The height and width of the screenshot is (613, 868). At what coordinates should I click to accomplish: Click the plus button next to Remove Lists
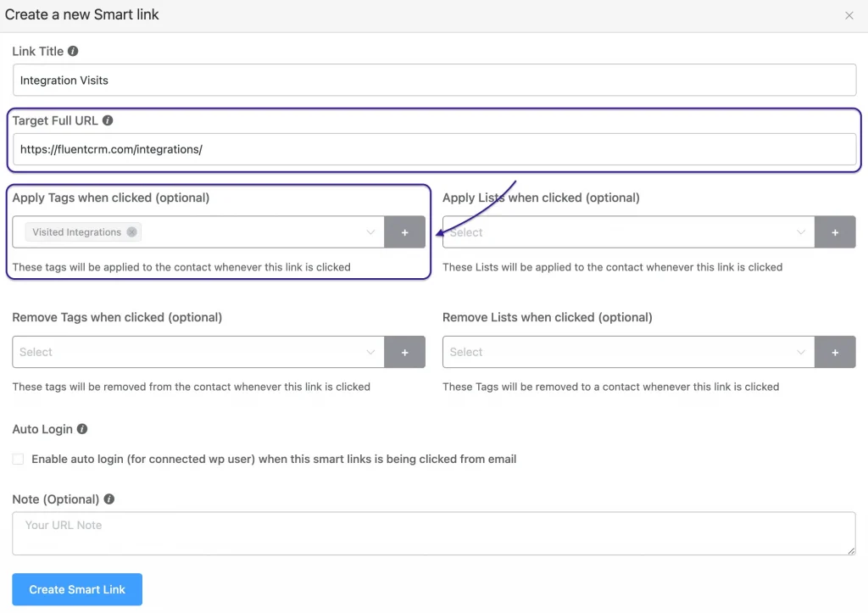tap(836, 352)
